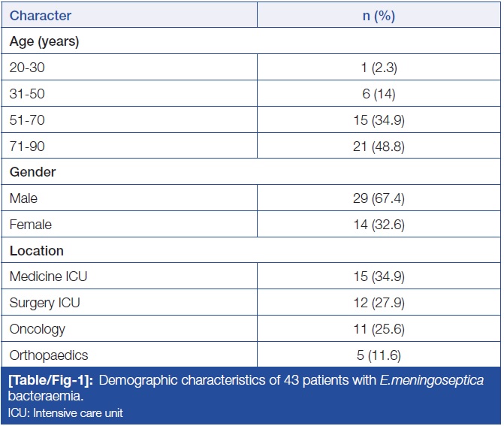Click the "[Table/Fig-1]" caption label
Image resolution: width=504 pixels, height=426 pixels.
[x=50, y=381]
